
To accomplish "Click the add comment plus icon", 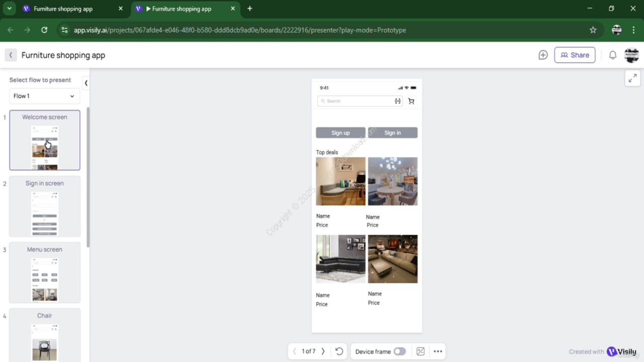I will click(543, 55).
